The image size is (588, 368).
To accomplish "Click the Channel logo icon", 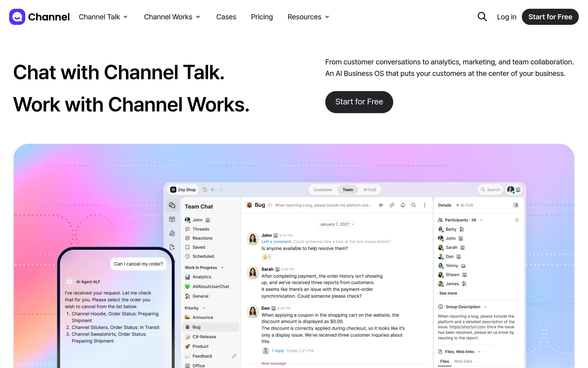I will coord(17,17).
